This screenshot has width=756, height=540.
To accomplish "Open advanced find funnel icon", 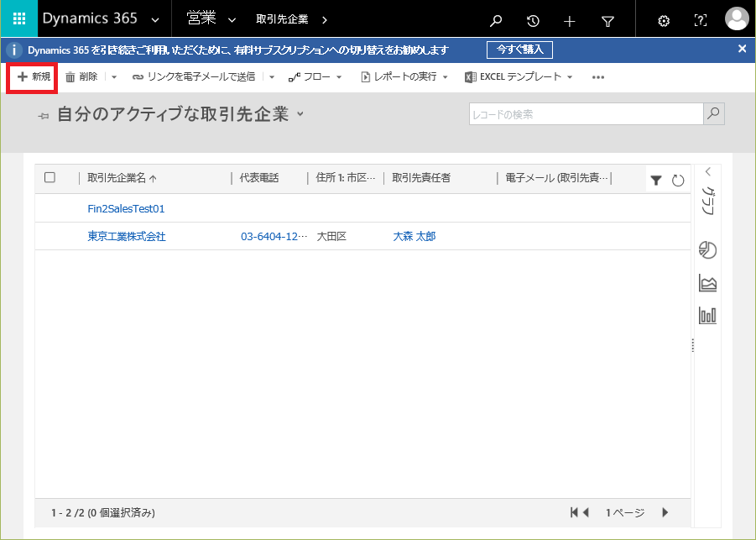I will point(607,21).
